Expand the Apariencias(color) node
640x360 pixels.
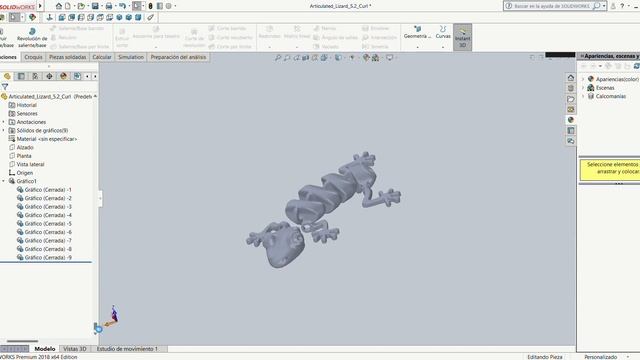click(x=583, y=79)
